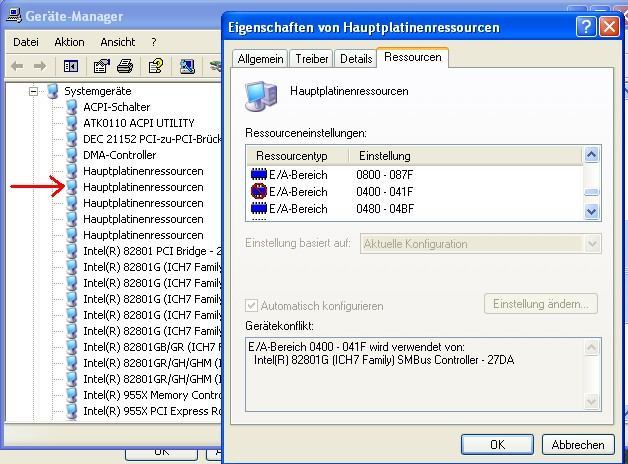
Task: Click the chip icon beside 0480 - 04BF
Action: click(259, 209)
